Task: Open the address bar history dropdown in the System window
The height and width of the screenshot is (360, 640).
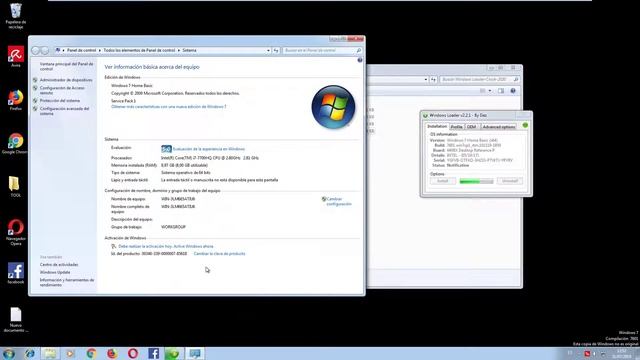Action: tap(268, 50)
